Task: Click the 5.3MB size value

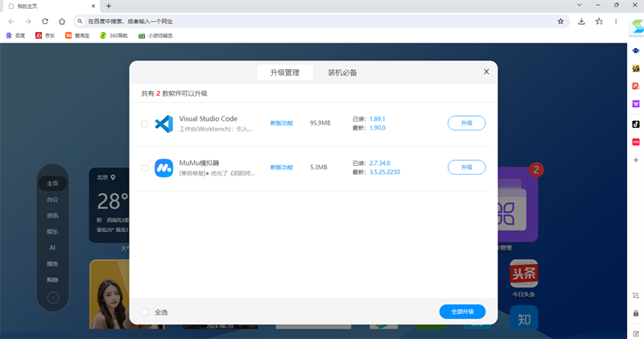Action: (318, 167)
